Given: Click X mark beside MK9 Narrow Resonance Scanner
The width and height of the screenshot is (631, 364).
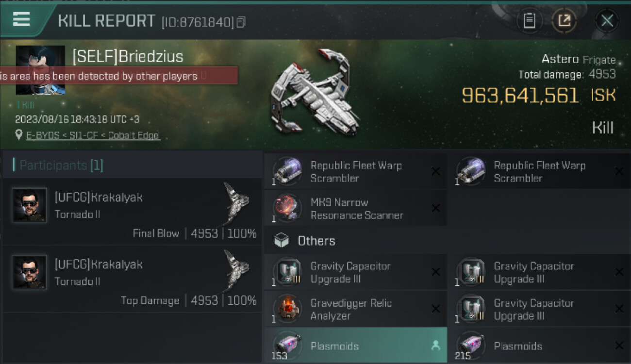Looking at the screenshot, I should (435, 208).
